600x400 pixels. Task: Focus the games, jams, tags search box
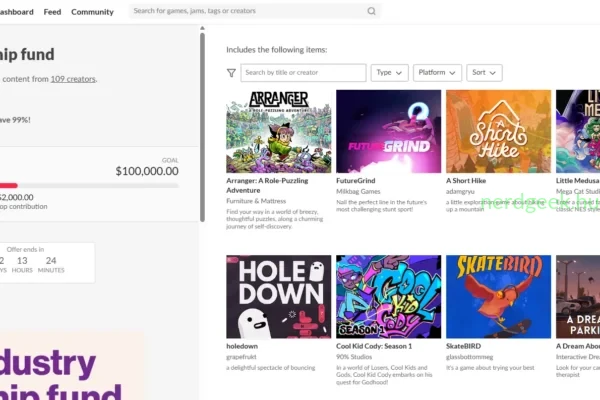coord(254,11)
